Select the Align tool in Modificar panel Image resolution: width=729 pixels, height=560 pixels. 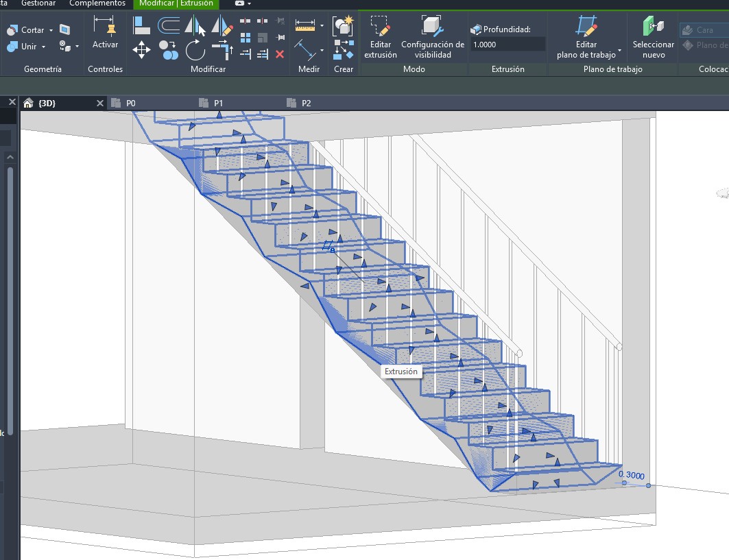[141, 26]
